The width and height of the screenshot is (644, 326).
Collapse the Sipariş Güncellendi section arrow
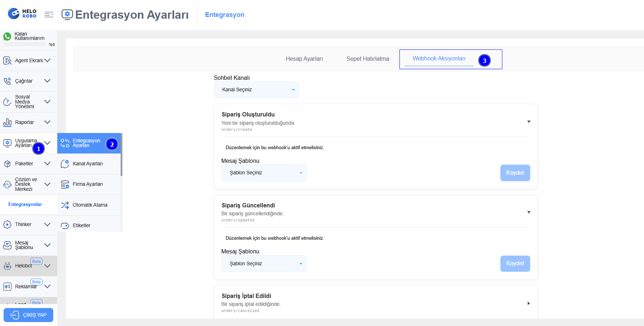tap(529, 212)
